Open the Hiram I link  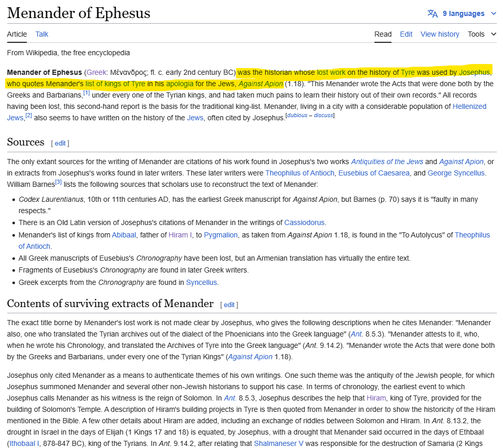(x=180, y=235)
